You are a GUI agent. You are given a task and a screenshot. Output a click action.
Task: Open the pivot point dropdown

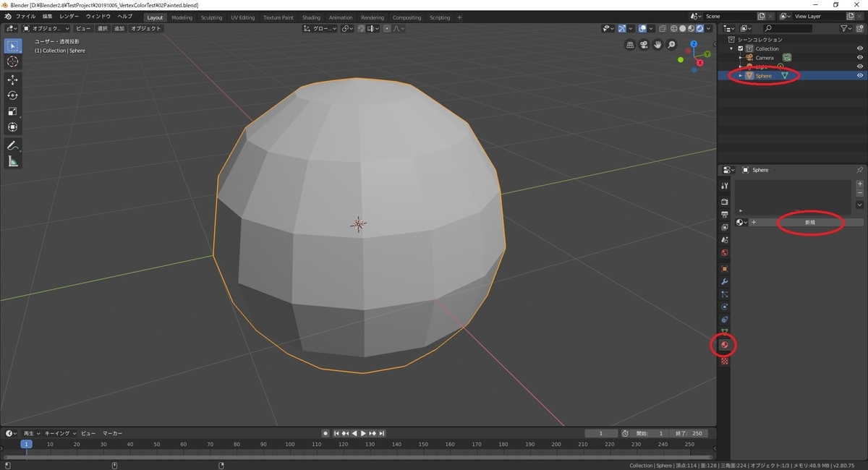click(x=347, y=28)
